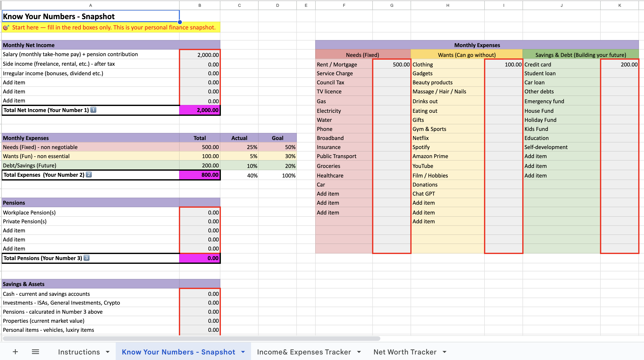Click the number 2 badge beside Total Expenses
Image resolution: width=644 pixels, height=360 pixels.
click(x=89, y=174)
